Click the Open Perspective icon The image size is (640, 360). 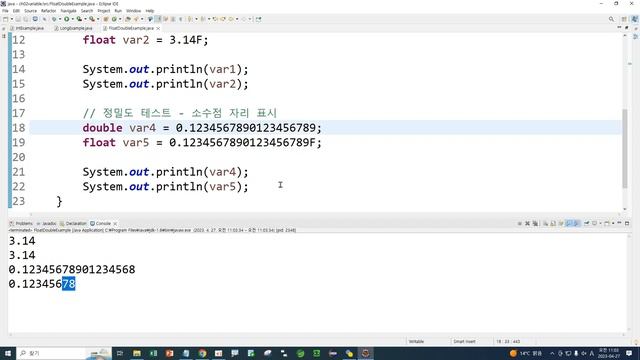point(624,19)
